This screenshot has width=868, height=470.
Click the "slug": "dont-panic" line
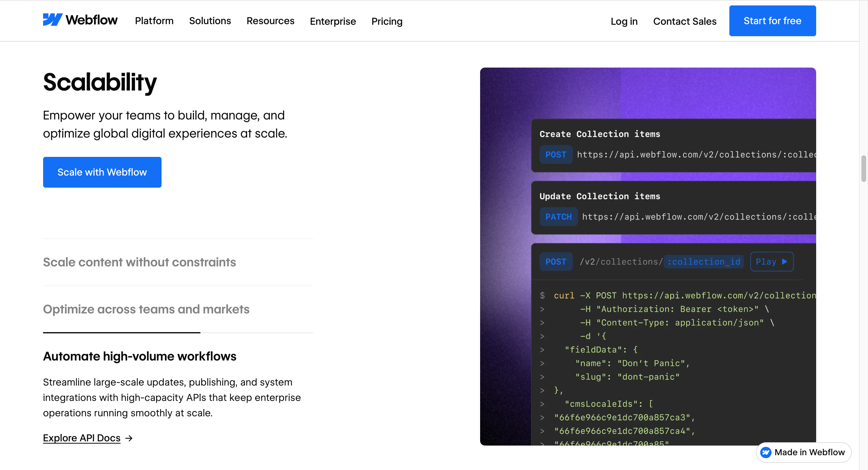click(x=627, y=376)
